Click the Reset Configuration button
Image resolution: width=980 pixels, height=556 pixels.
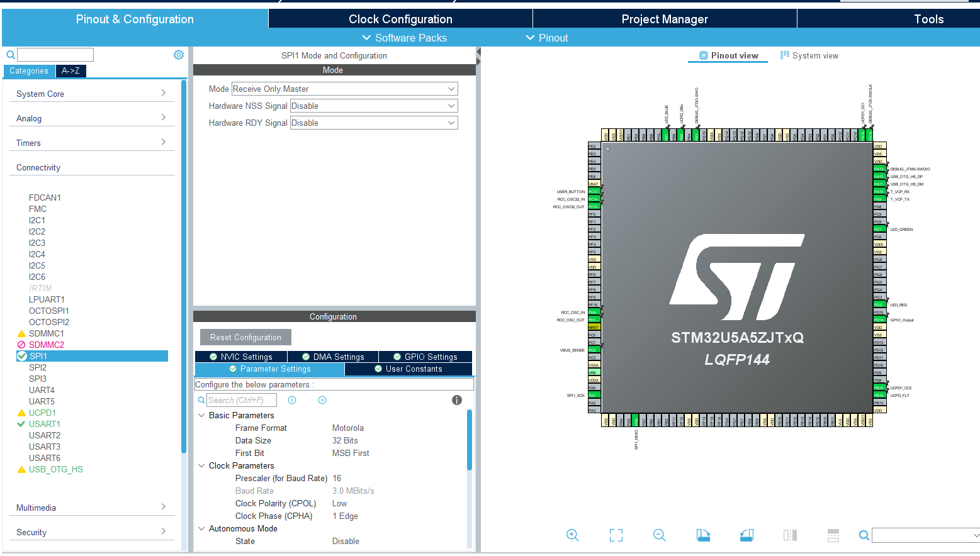(245, 337)
